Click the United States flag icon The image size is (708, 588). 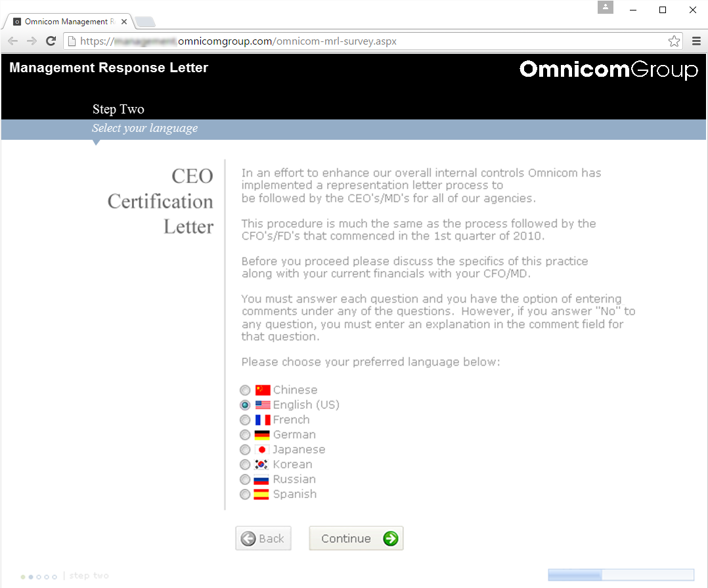click(x=262, y=405)
